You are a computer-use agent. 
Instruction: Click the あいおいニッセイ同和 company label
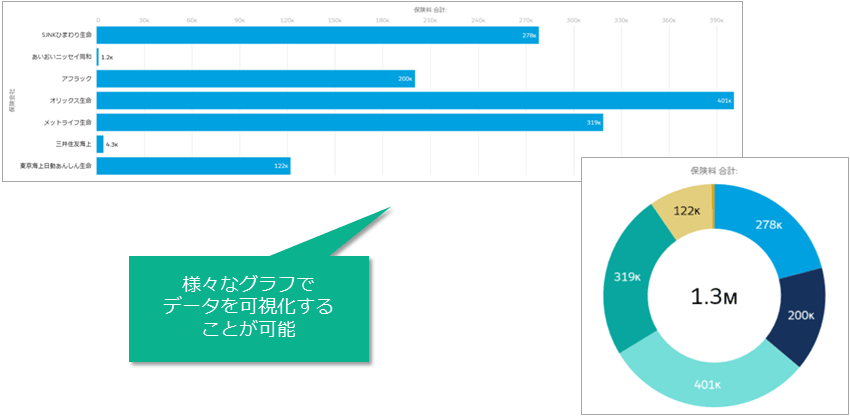[62, 57]
